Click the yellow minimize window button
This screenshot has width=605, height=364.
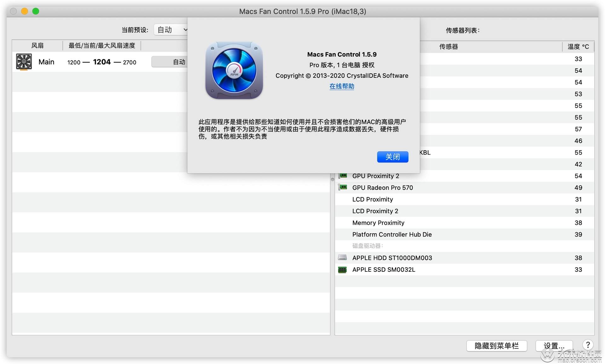tap(25, 11)
